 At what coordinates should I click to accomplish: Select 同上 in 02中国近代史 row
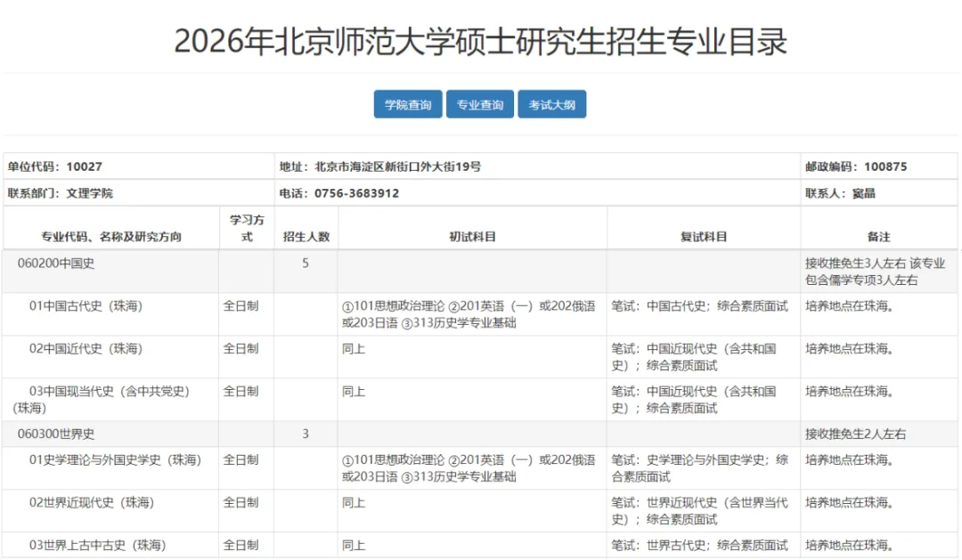pyautogui.click(x=354, y=349)
